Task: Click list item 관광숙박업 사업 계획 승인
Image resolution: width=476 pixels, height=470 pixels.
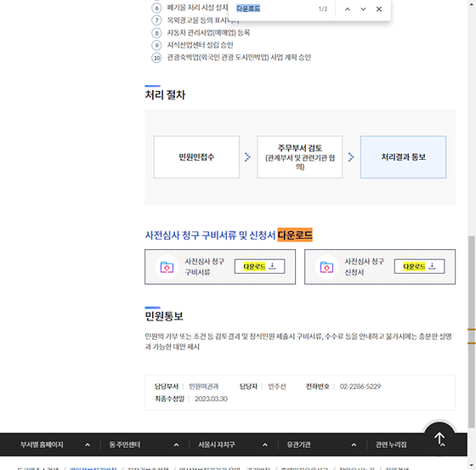Action: (x=239, y=58)
